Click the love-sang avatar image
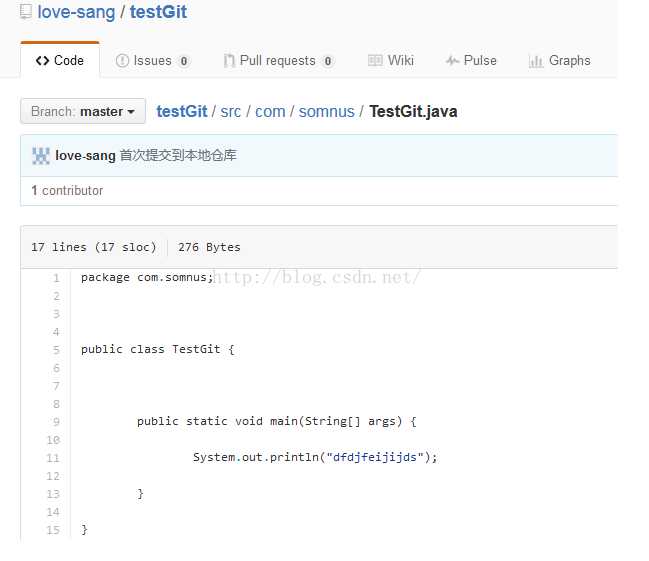 (x=41, y=156)
